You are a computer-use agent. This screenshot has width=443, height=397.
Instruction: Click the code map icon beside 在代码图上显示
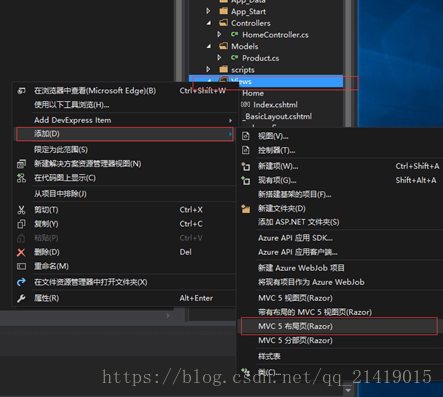[x=21, y=178]
